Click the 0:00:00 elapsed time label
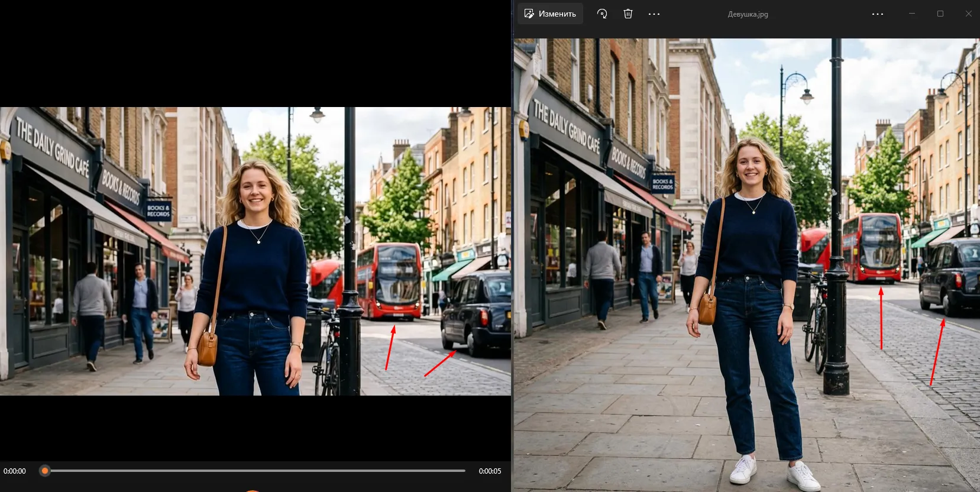This screenshot has width=980, height=492. (x=15, y=471)
